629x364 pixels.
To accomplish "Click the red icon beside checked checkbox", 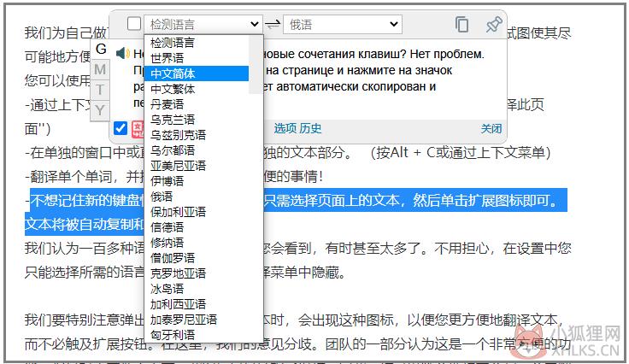I will click(138, 129).
